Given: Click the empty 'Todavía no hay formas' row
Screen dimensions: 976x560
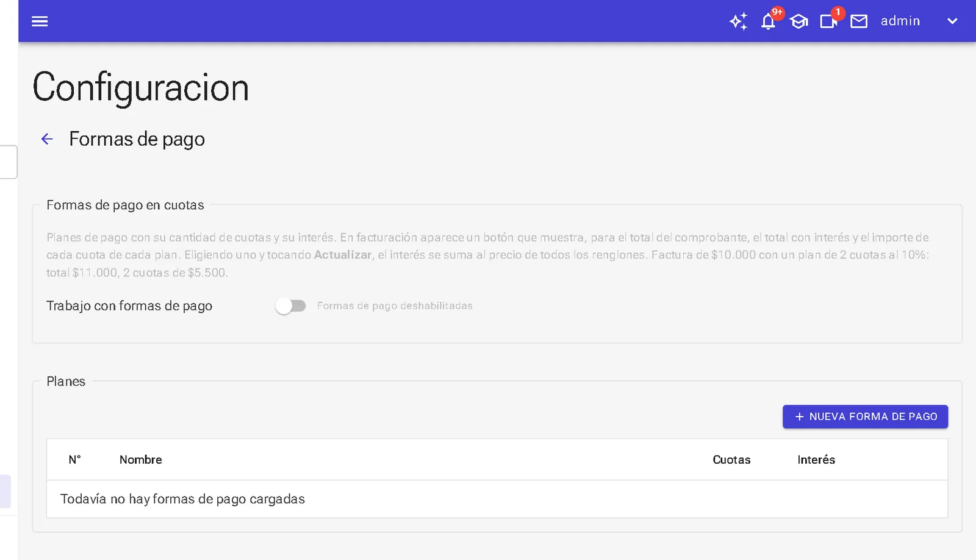Looking at the screenshot, I should point(497,499).
